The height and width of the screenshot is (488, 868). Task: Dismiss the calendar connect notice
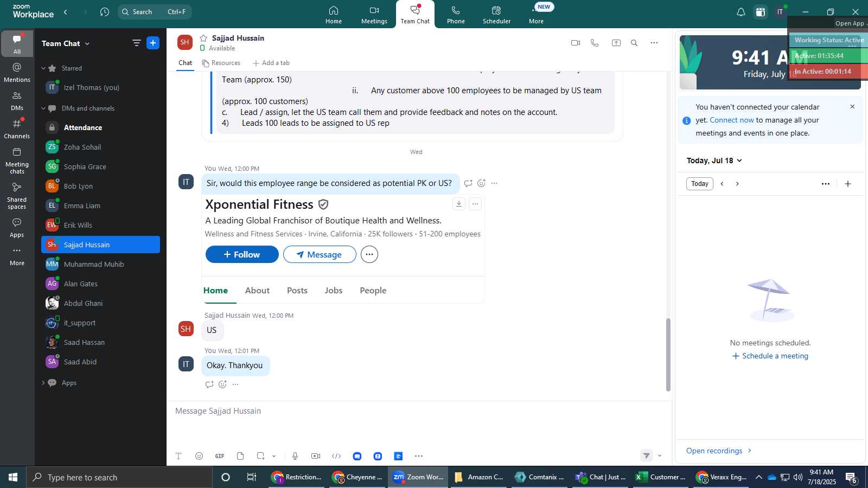[x=852, y=107]
